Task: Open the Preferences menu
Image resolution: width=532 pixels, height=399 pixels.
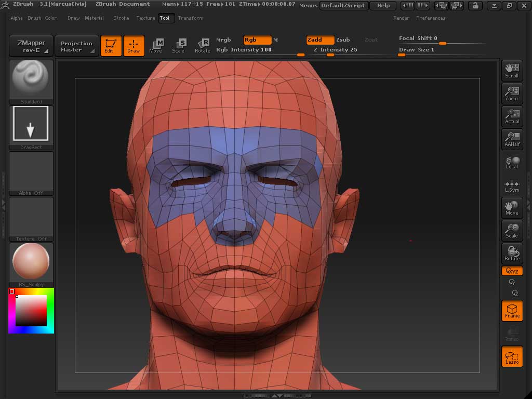Action: coord(431,18)
